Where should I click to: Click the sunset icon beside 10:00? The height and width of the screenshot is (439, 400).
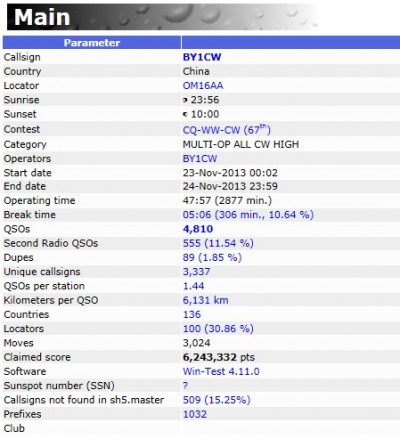tap(185, 114)
